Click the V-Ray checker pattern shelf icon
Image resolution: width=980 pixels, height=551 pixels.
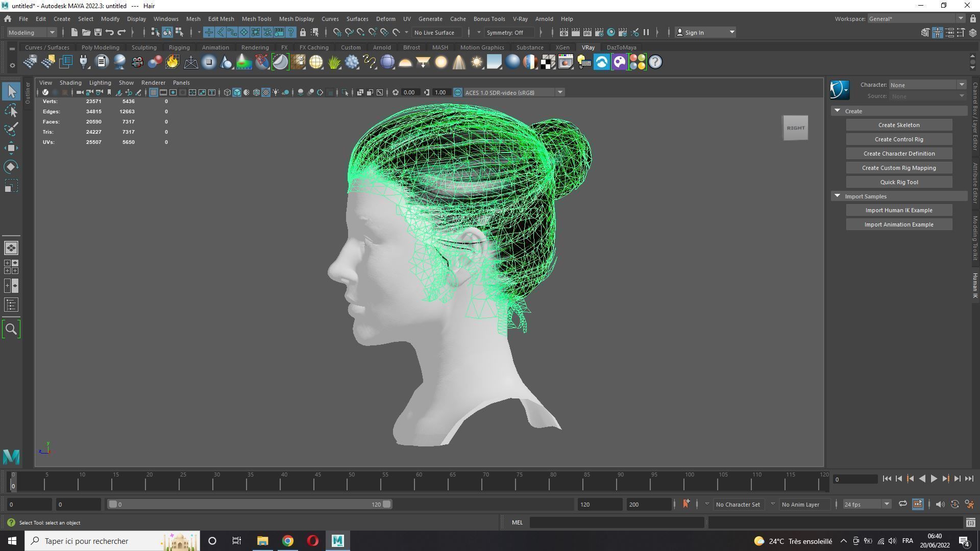(x=548, y=62)
